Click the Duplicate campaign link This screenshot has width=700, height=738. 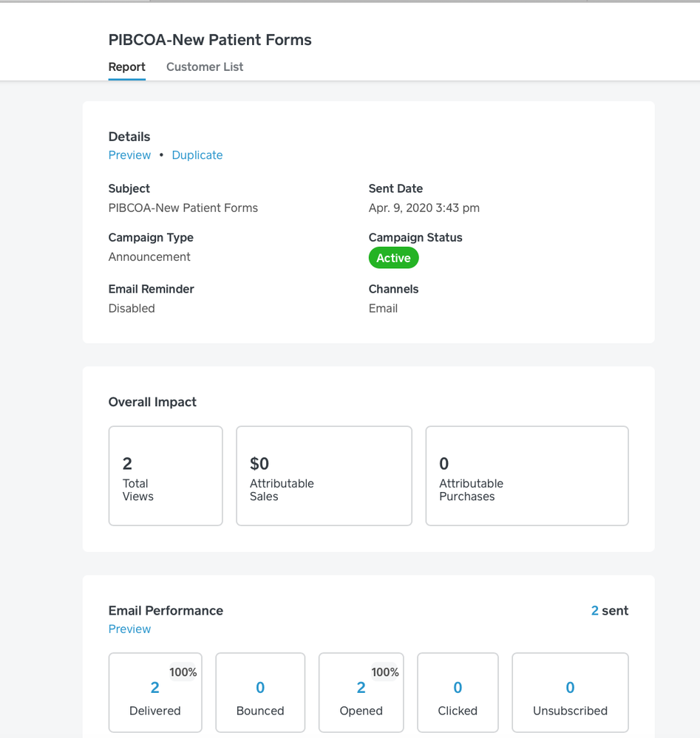197,155
